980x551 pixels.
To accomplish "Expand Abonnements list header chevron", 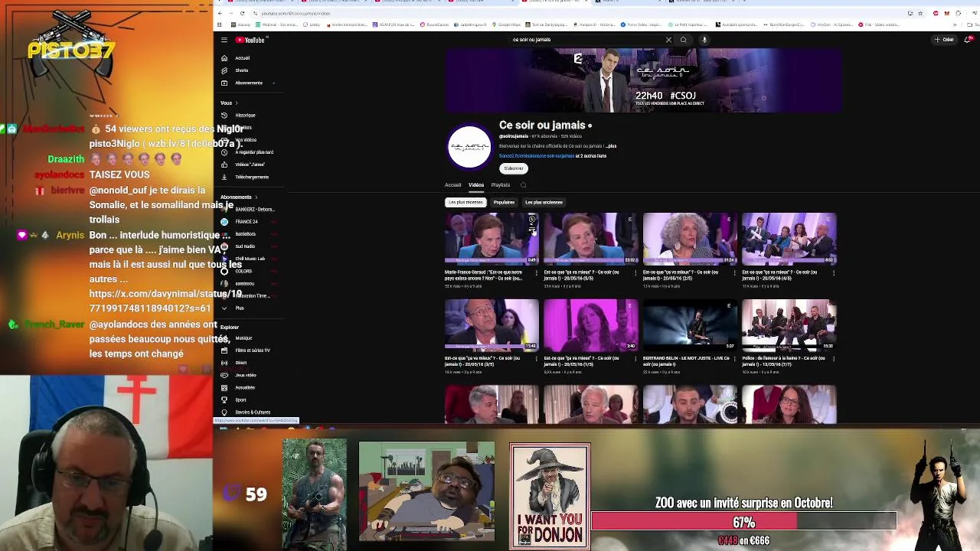I will 257,197.
